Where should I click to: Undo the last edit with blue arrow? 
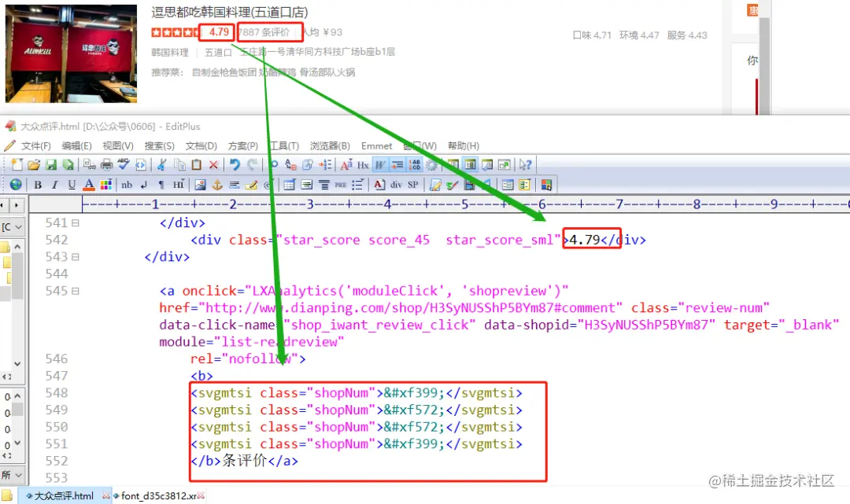coord(235,164)
